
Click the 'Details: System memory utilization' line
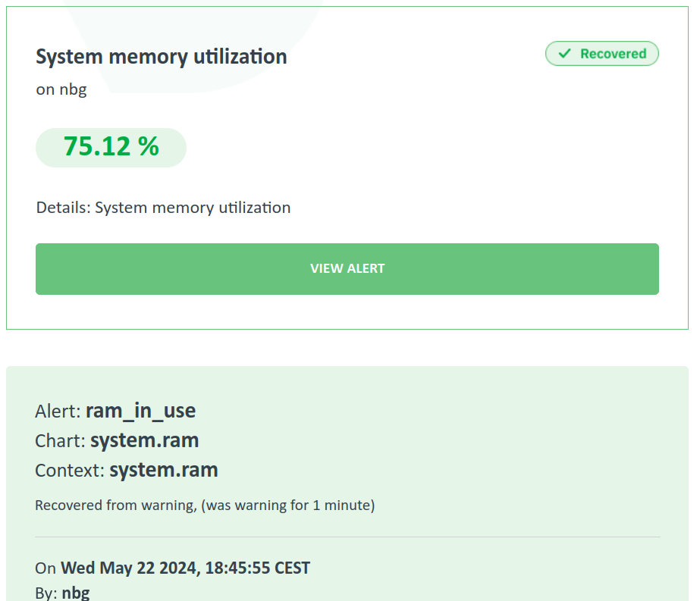[163, 208]
